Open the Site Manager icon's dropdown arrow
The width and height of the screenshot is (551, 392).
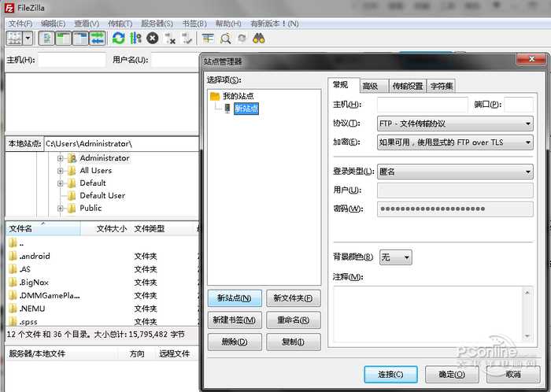click(x=28, y=38)
